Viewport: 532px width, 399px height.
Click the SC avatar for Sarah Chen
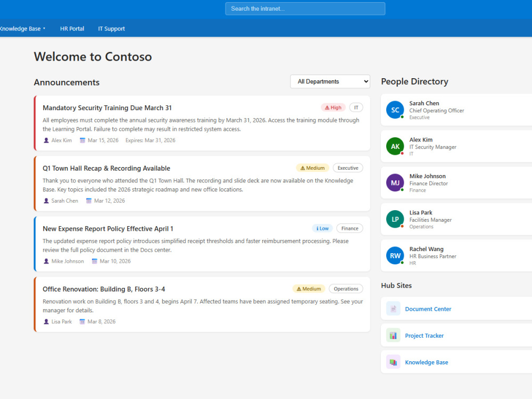pos(395,110)
